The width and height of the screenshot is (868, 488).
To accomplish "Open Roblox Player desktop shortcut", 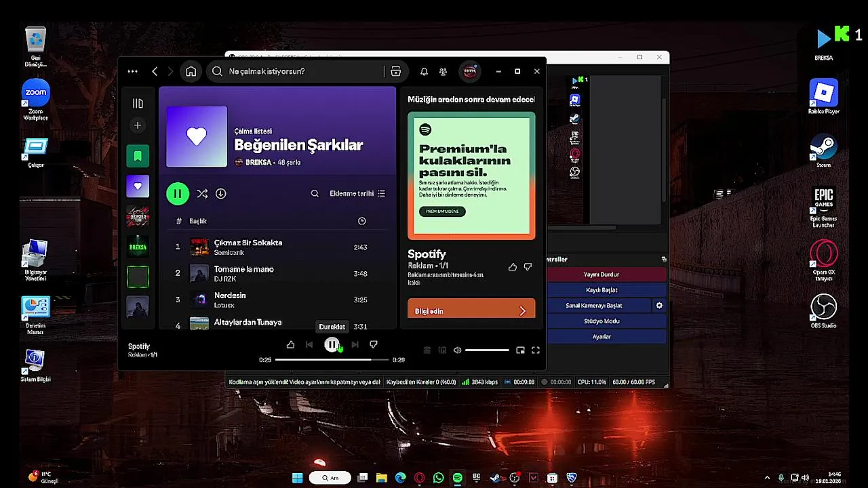I will 824,96.
